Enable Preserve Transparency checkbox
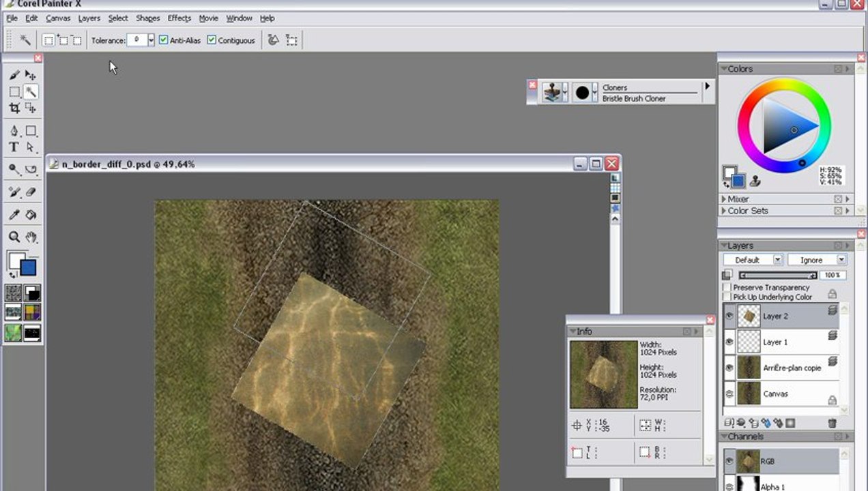Screen dimensions: 868x491 tap(727, 288)
